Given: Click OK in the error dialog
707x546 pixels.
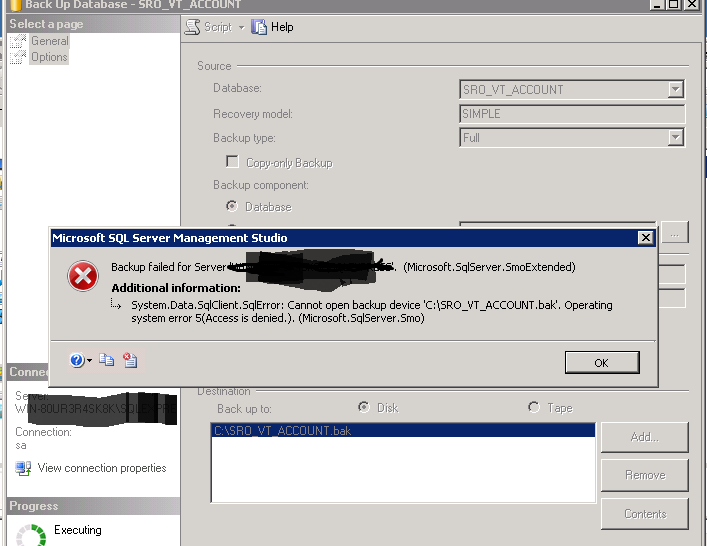Looking at the screenshot, I should pyautogui.click(x=602, y=362).
